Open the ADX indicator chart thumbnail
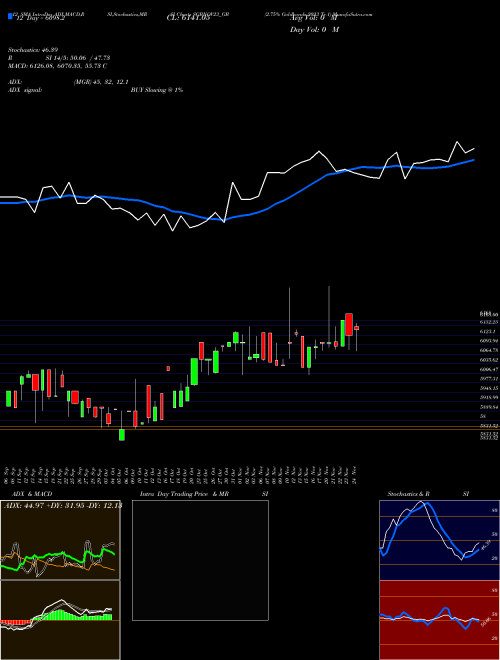This screenshot has width=500, height=660. coord(60,540)
